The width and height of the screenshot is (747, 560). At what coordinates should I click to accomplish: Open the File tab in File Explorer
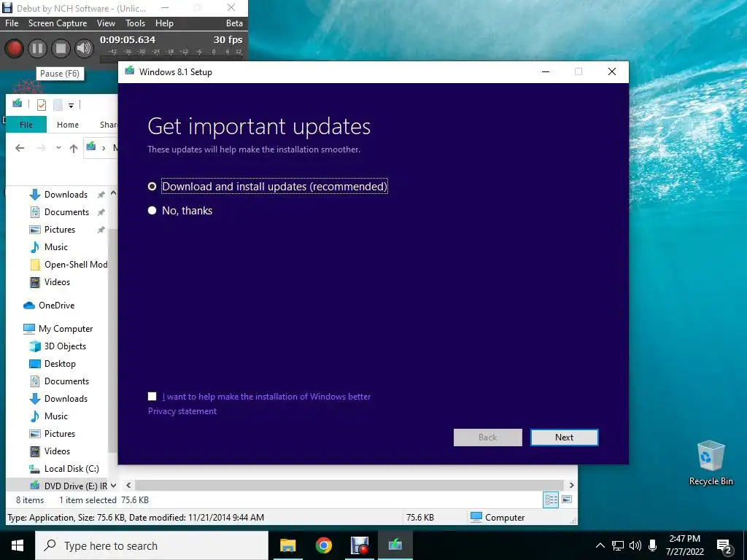click(26, 125)
